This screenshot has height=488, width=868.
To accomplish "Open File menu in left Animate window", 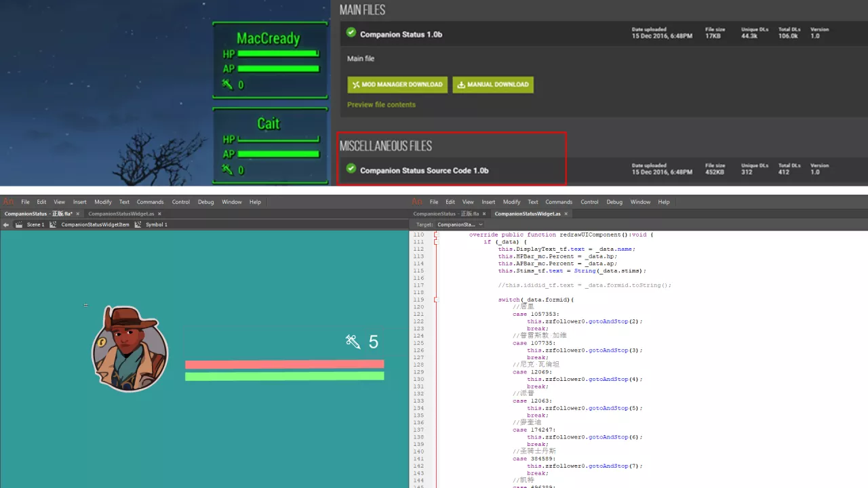I will [x=25, y=202].
